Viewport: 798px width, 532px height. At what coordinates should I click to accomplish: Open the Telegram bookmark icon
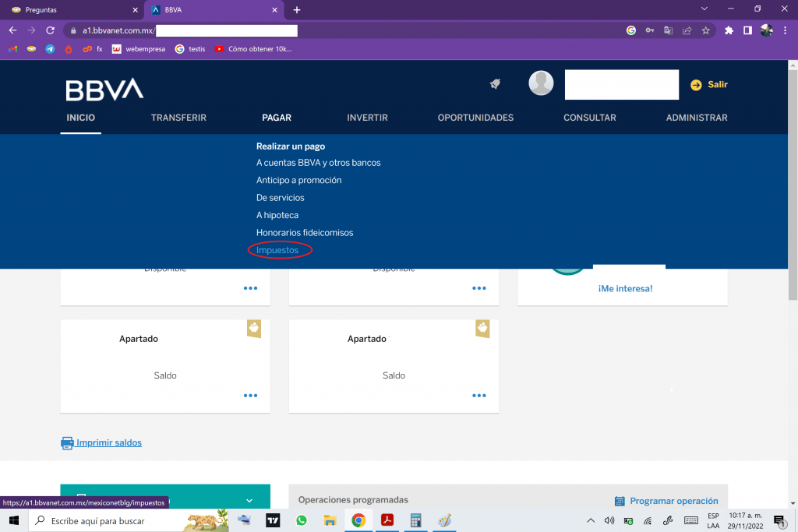50,49
